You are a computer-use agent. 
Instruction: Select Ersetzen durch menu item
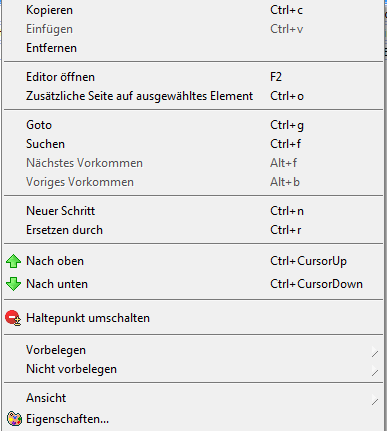coord(193,230)
